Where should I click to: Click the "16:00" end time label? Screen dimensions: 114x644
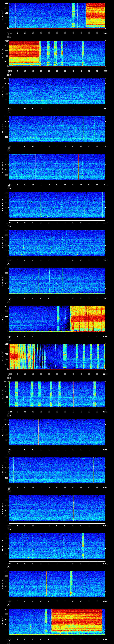[105, 564]
